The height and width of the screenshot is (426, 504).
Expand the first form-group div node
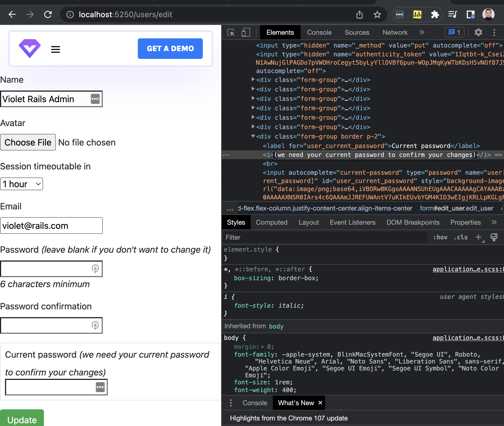(253, 79)
